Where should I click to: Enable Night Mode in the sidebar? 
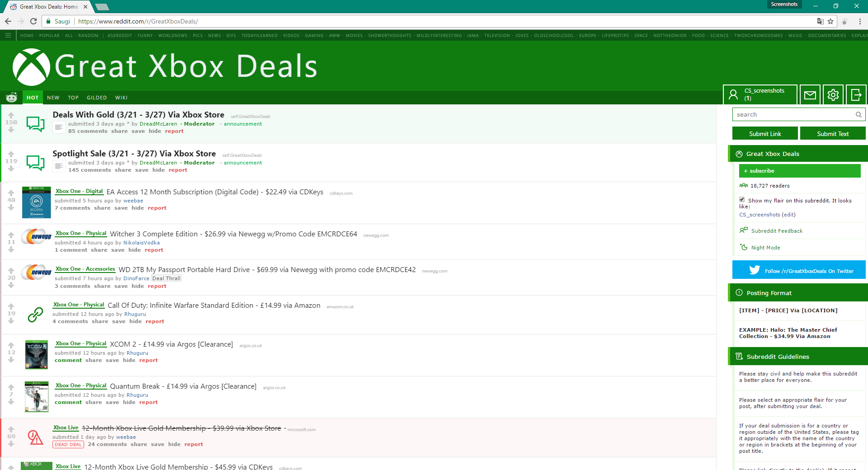click(x=765, y=248)
